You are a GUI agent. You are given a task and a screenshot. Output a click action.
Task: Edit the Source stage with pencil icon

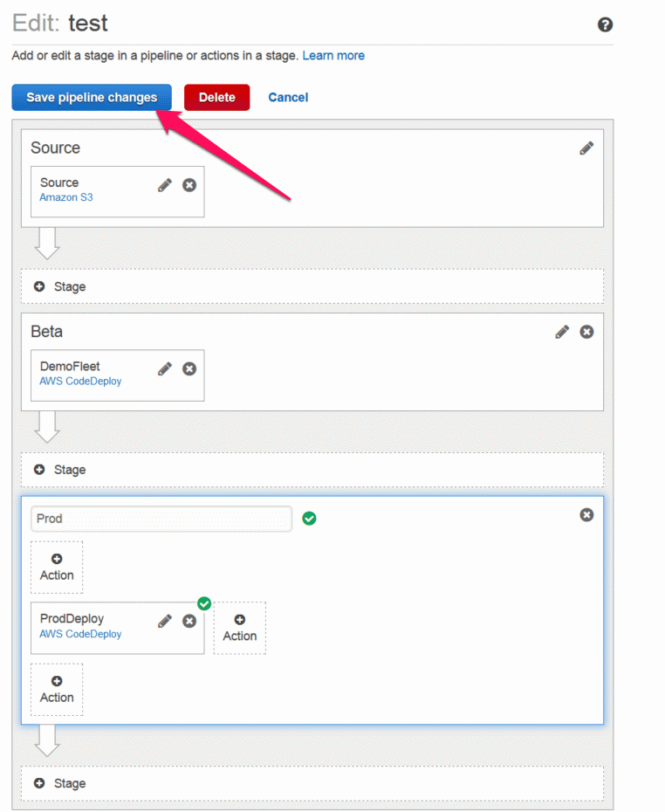586,148
